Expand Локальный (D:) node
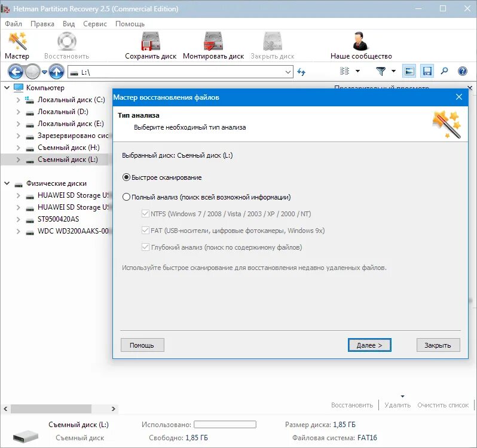 coord(19,112)
